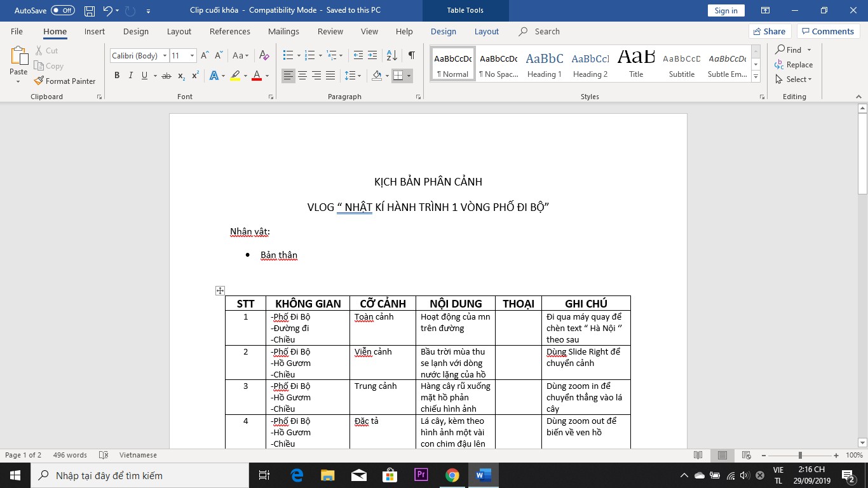Open the font name dropdown
Viewport: 868px width, 488px height.
165,56
